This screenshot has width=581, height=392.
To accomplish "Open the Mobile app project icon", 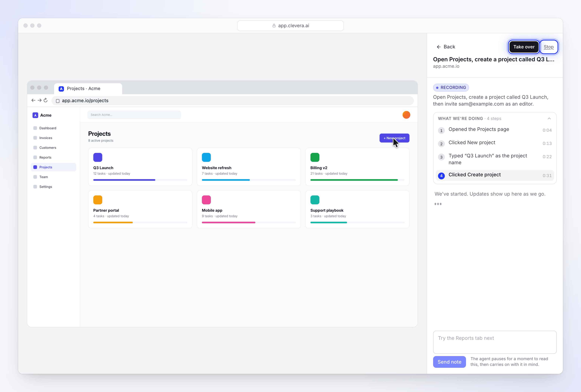I will tap(206, 200).
